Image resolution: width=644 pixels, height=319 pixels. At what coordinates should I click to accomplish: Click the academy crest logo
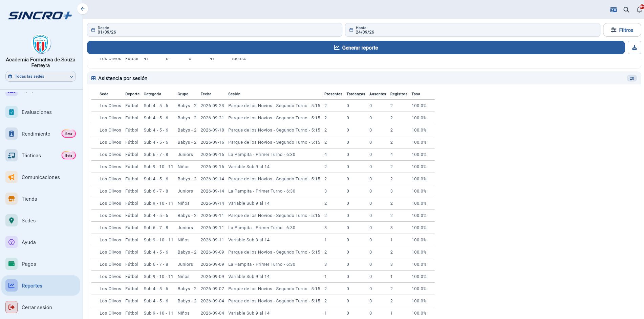pyautogui.click(x=41, y=44)
